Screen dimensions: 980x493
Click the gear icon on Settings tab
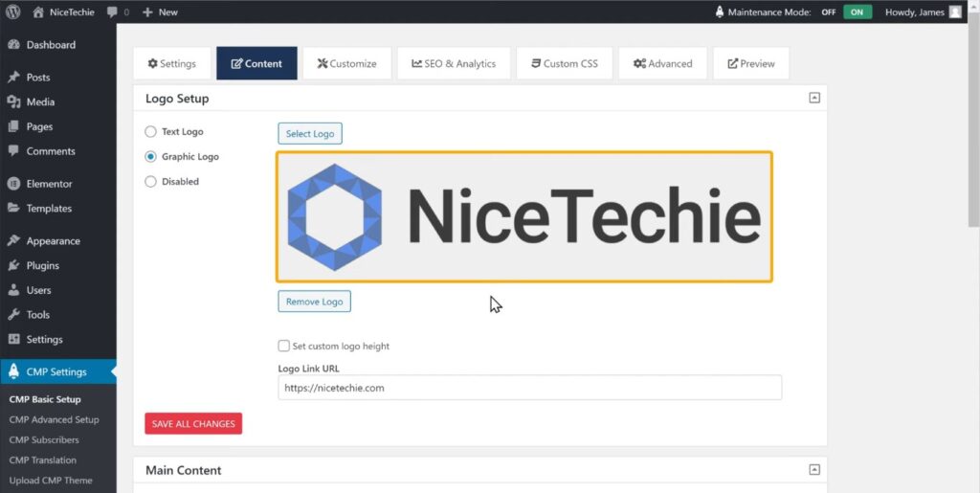[x=152, y=64]
